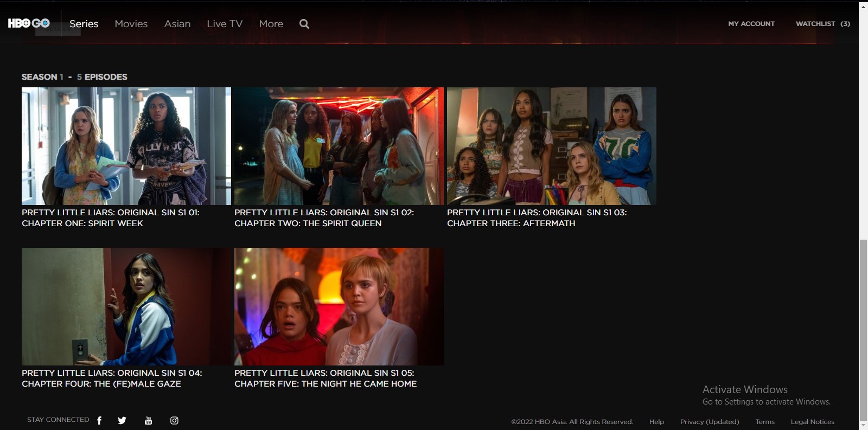Click the HBO GO logo

click(x=29, y=23)
